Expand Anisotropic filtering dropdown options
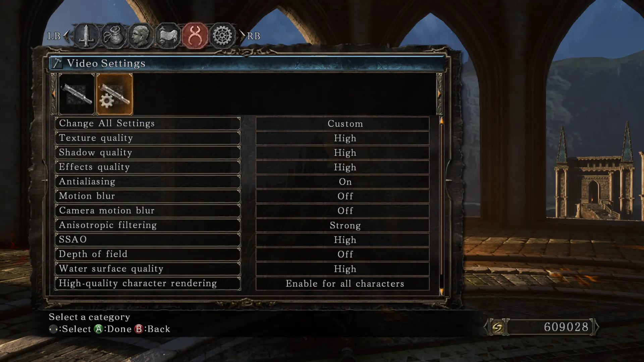This screenshot has height=362, width=644. click(345, 225)
